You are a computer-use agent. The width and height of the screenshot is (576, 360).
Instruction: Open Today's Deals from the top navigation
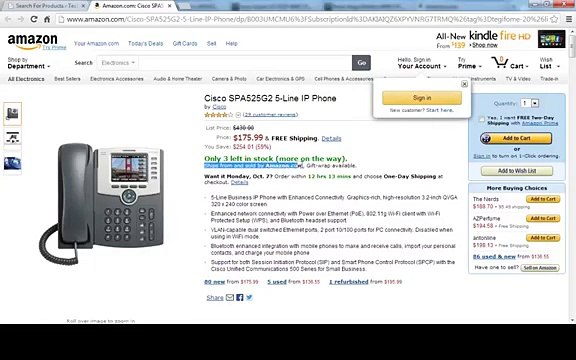pos(145,43)
